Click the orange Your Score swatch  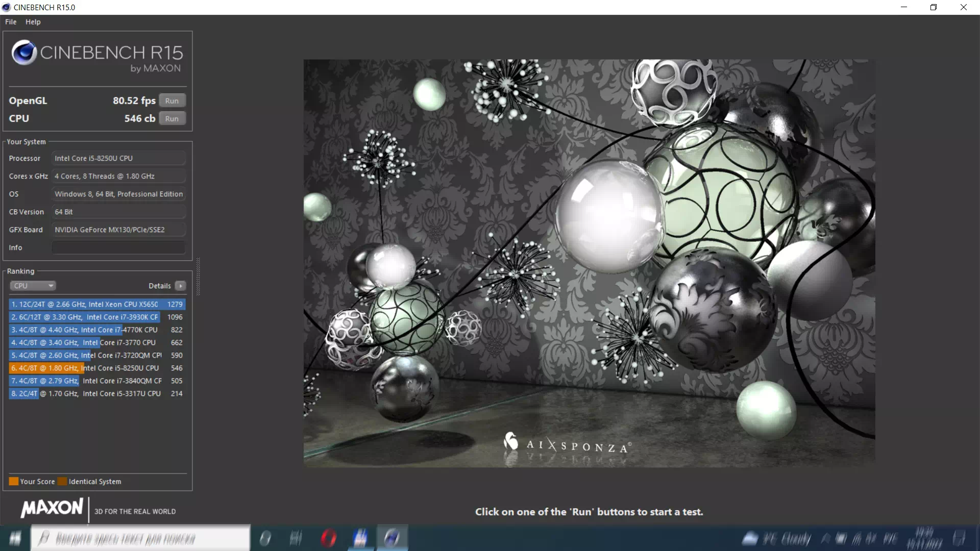13,481
